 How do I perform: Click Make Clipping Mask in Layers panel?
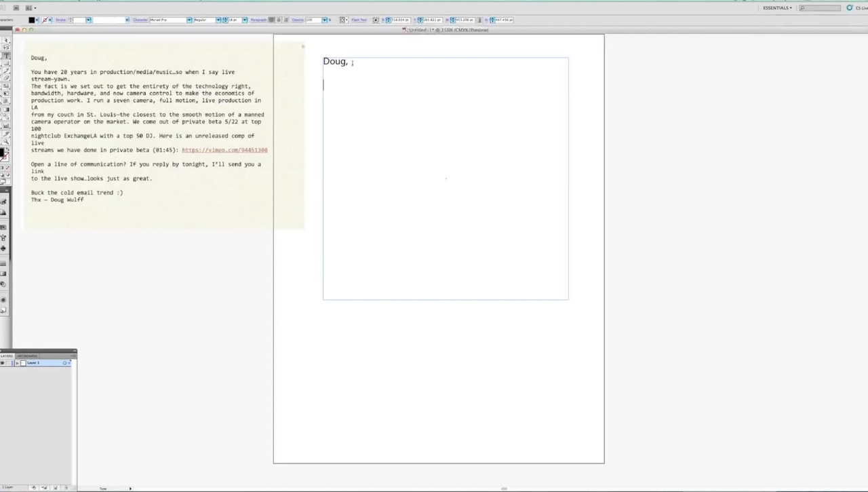tap(34, 487)
